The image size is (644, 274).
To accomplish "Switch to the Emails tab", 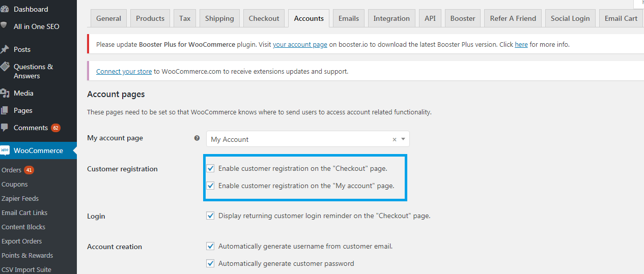I will click(349, 18).
